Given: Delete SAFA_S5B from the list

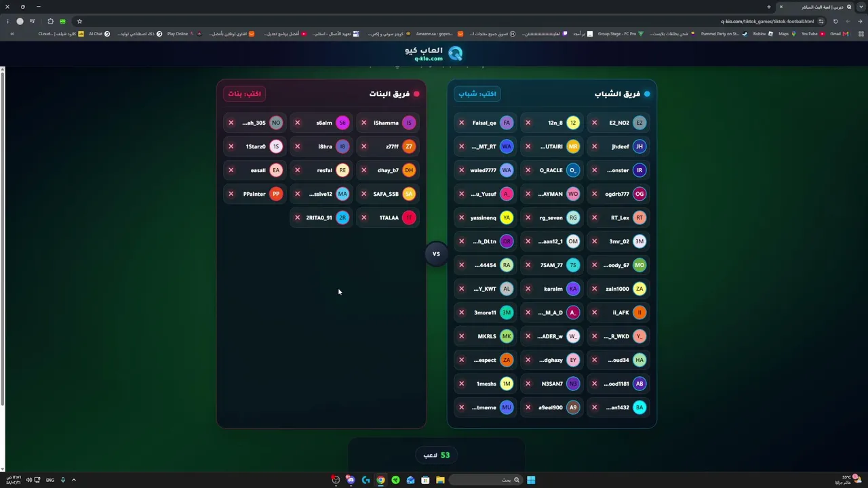Looking at the screenshot, I should tap(363, 194).
